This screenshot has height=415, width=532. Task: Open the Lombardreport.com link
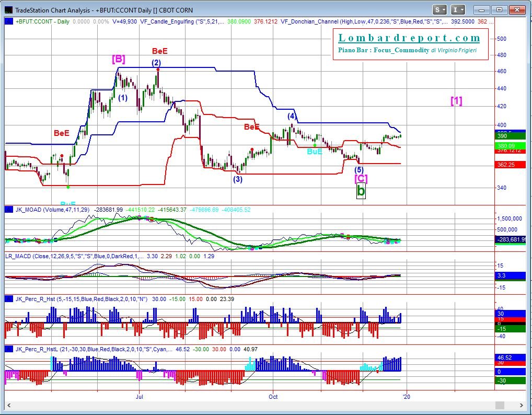click(409, 38)
